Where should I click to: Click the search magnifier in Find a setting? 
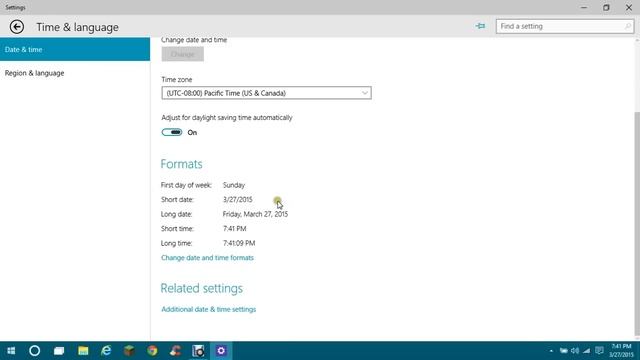coord(628,27)
